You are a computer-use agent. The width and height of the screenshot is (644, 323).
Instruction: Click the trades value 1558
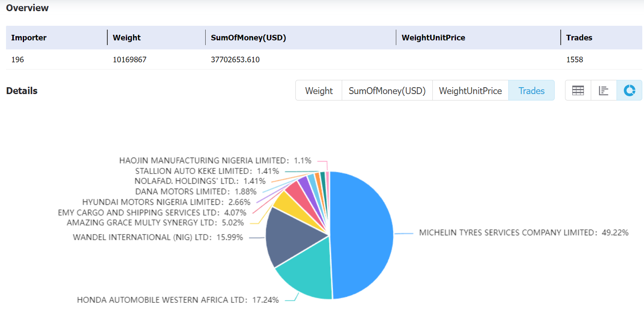tap(575, 60)
